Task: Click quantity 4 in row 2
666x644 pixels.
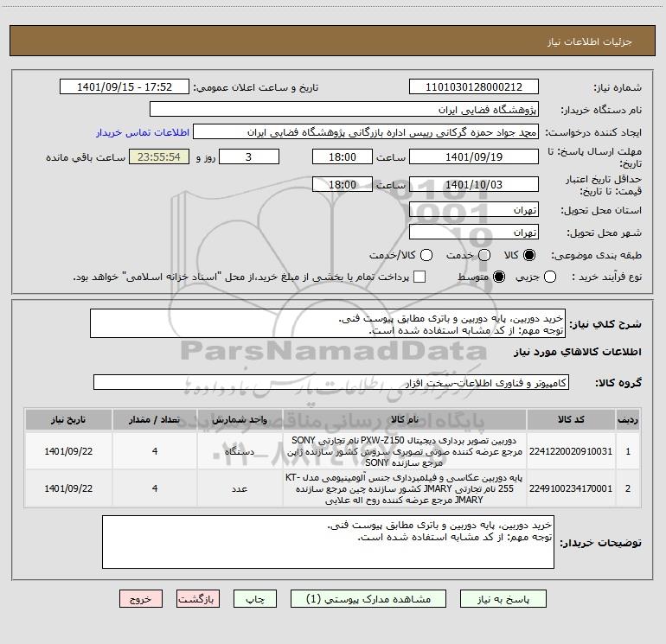Action: (155, 488)
